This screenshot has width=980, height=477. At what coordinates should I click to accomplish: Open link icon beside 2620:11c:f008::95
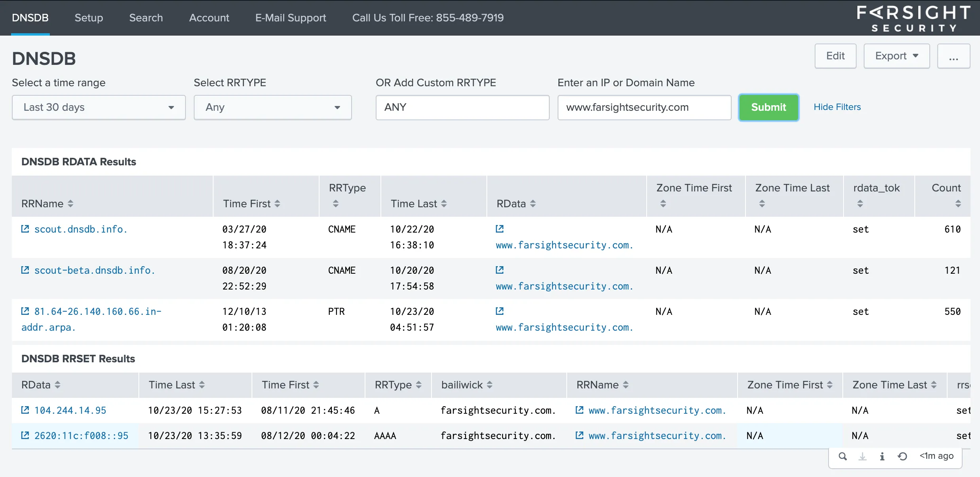pos(25,435)
